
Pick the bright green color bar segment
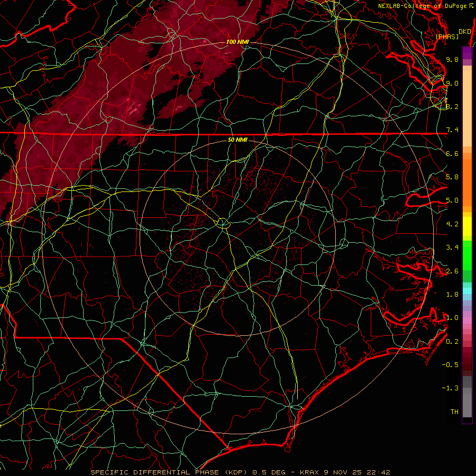pyautogui.click(x=467, y=255)
